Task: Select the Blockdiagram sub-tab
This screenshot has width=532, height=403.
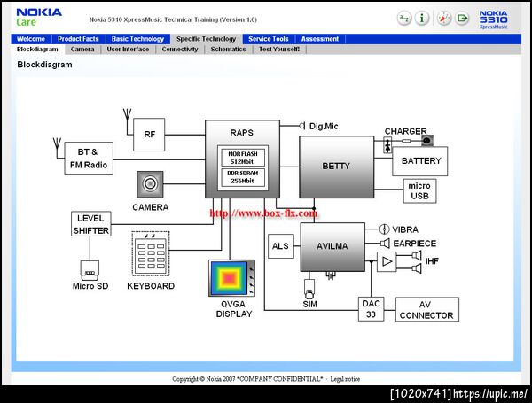Action: pos(37,50)
